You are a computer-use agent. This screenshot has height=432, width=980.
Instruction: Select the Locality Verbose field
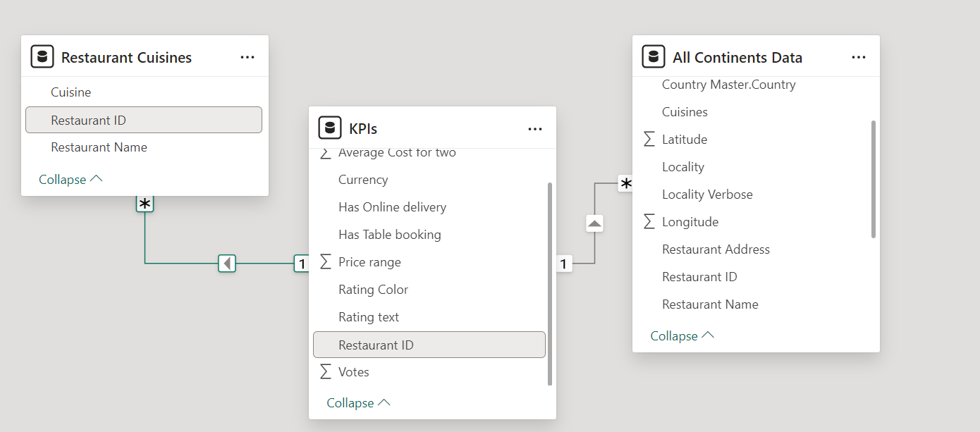[x=707, y=195]
